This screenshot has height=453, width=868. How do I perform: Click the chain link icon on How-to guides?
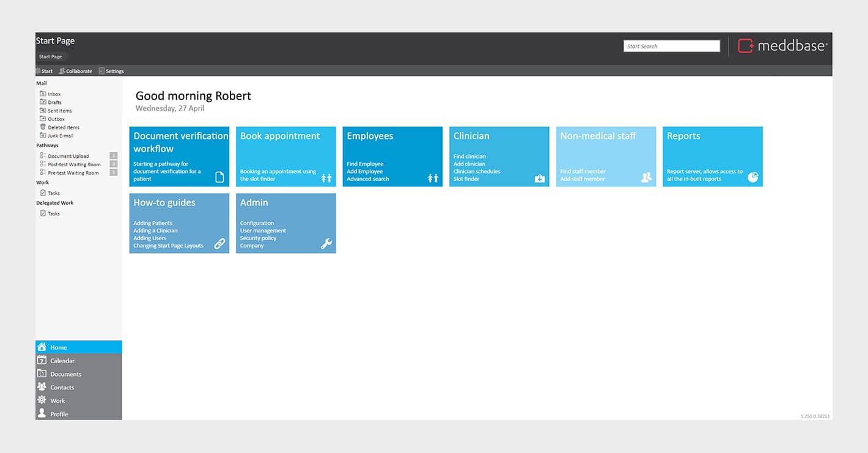click(x=219, y=244)
